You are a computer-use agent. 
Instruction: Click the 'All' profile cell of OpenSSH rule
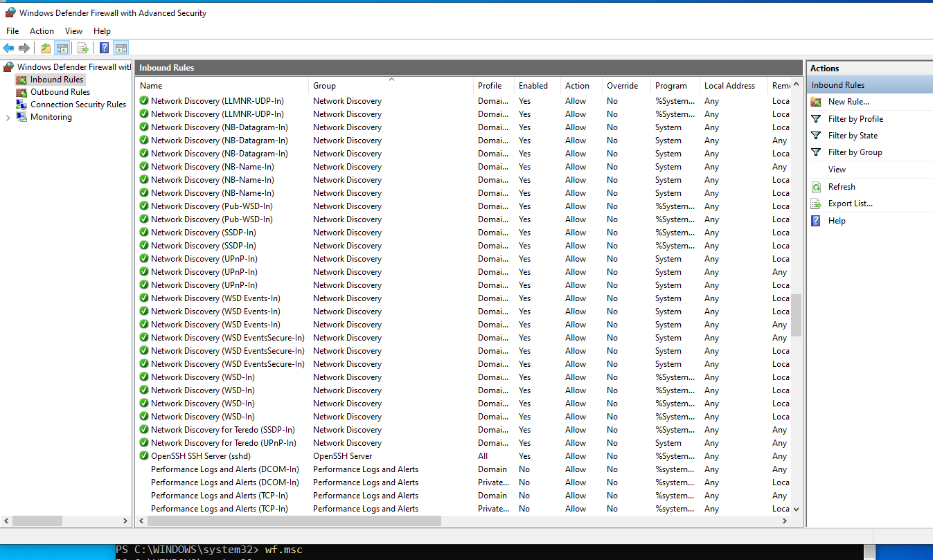coord(483,456)
